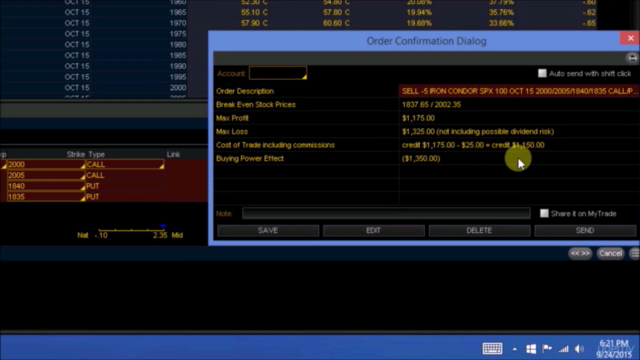
Task: Click the << >> button
Action: coord(580,253)
